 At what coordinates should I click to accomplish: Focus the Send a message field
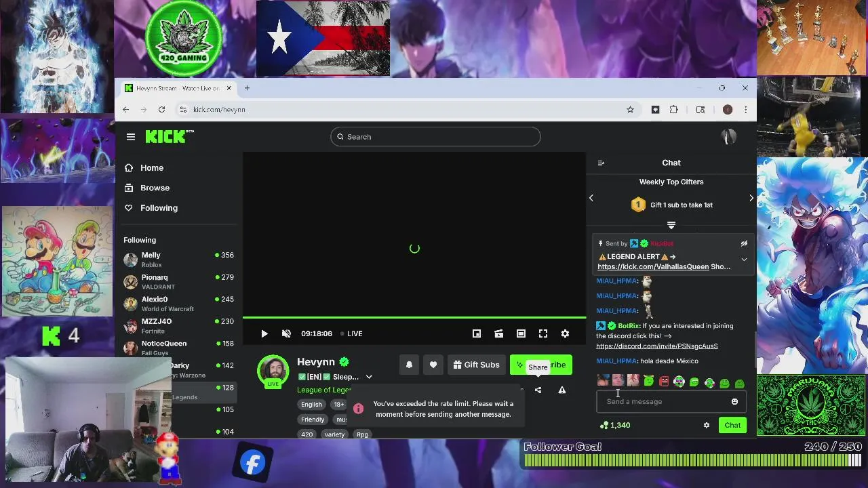pyautogui.click(x=671, y=401)
